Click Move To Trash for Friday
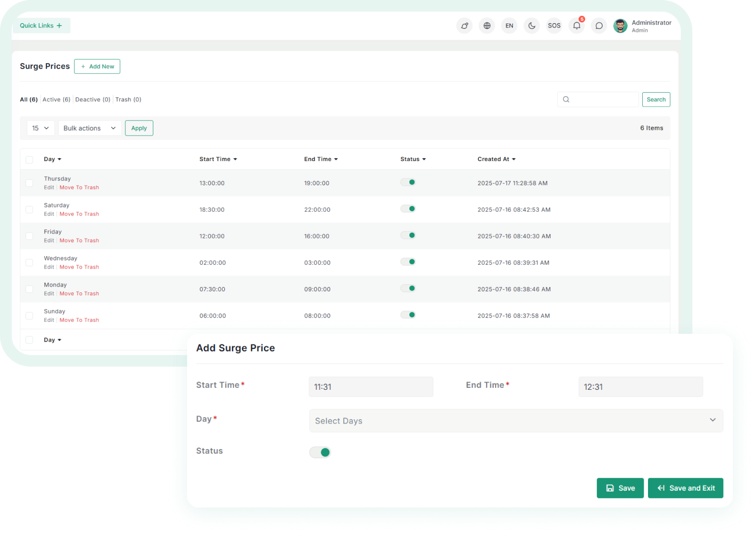The image size is (756, 535). click(79, 240)
